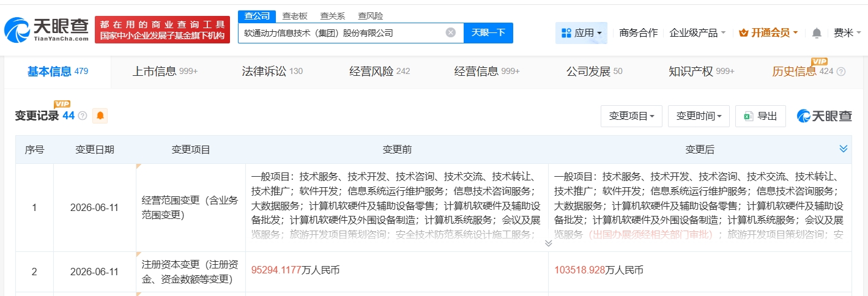The image size is (868, 296).
Task: Switch to the 知识产权 tab
Action: [702, 72]
